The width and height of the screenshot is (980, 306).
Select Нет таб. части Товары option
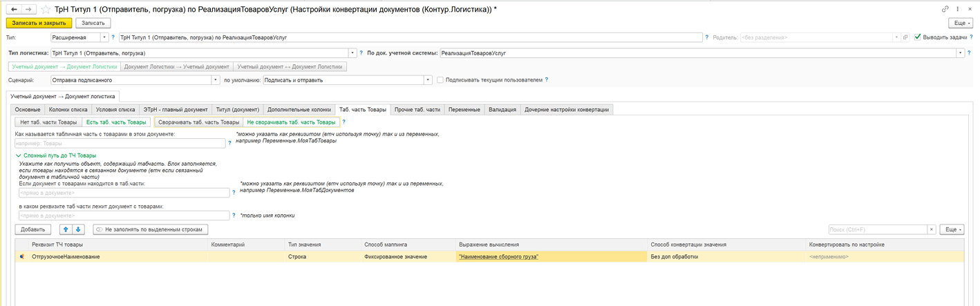click(48, 122)
